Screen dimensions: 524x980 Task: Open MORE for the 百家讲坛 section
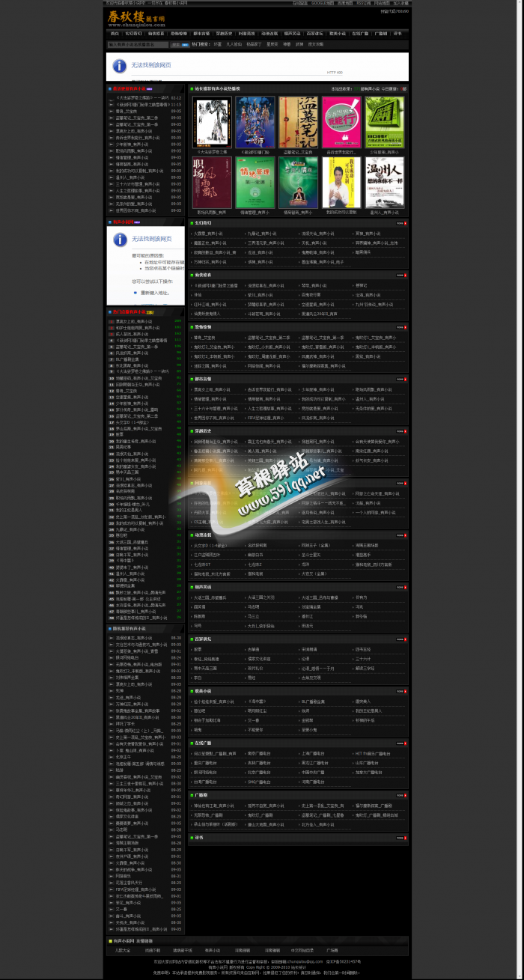click(x=400, y=639)
